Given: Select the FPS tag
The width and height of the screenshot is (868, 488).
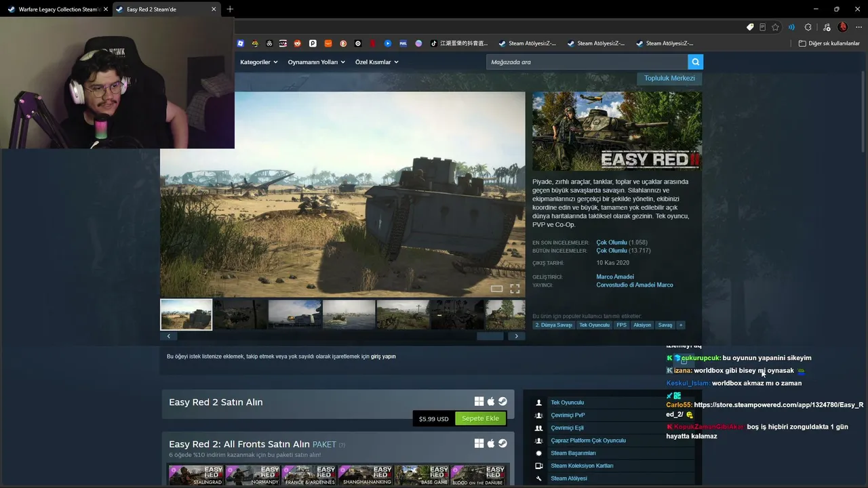Looking at the screenshot, I should click(x=622, y=325).
